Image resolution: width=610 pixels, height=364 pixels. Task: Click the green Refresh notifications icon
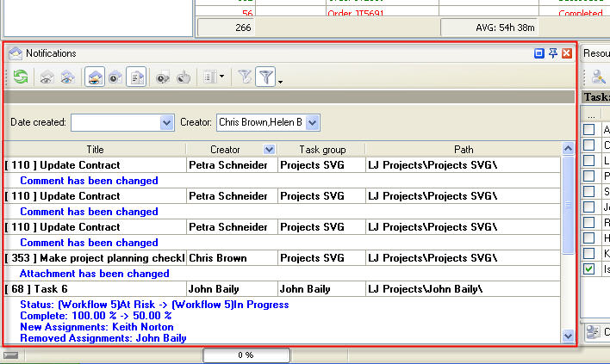click(x=19, y=77)
